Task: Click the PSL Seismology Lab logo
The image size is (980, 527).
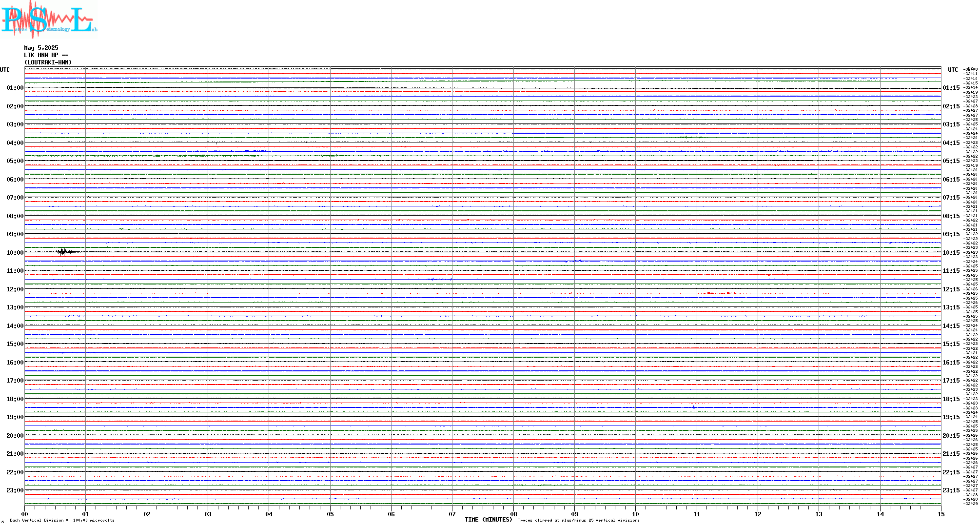Action: [x=49, y=19]
